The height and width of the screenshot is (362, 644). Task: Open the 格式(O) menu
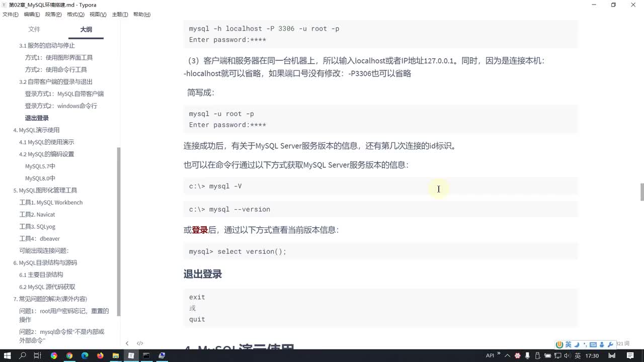pyautogui.click(x=75, y=15)
